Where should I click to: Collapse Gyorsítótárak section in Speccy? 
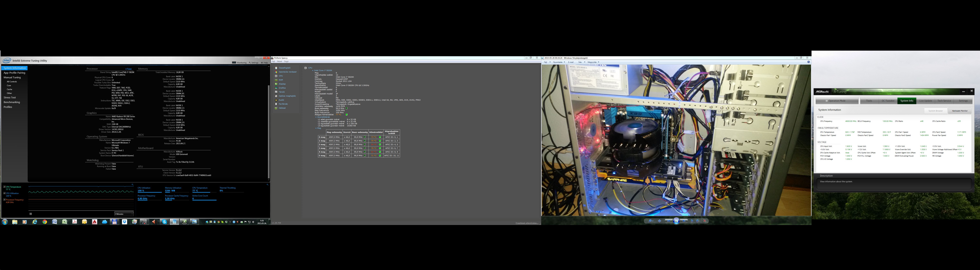[316, 117]
